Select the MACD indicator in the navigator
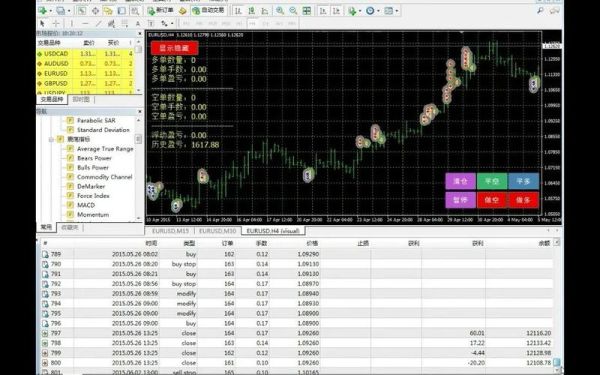The image size is (600, 375). point(86,205)
